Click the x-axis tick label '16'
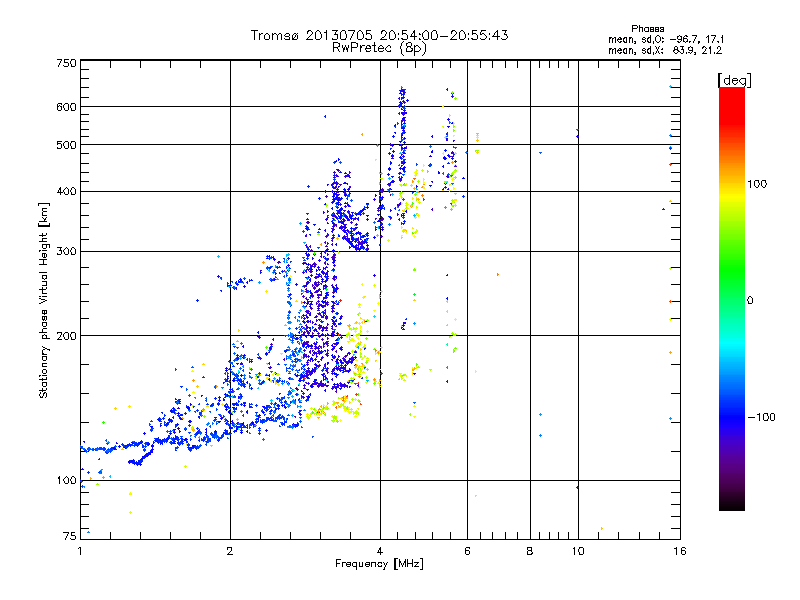800x600 pixels. coord(680,551)
